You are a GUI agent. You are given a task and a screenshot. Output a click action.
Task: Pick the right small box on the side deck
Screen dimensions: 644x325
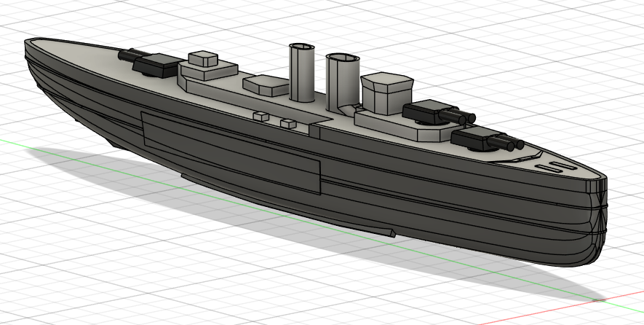288,123
